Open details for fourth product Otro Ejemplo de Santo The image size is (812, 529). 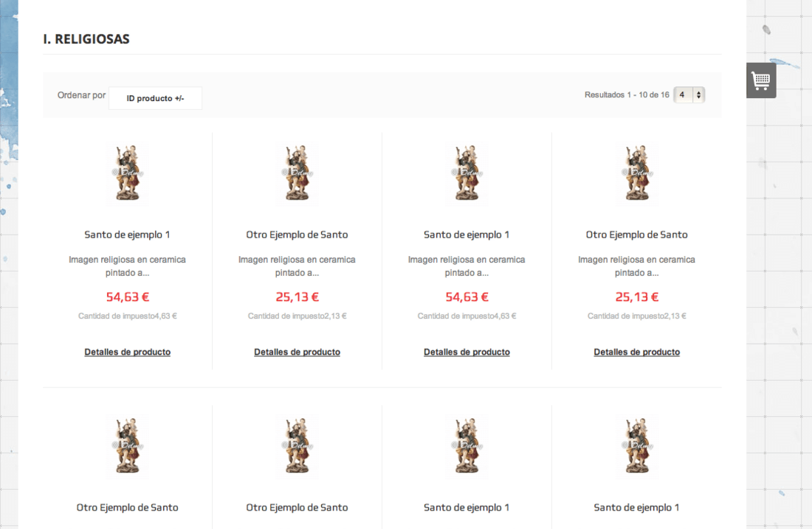(636, 352)
